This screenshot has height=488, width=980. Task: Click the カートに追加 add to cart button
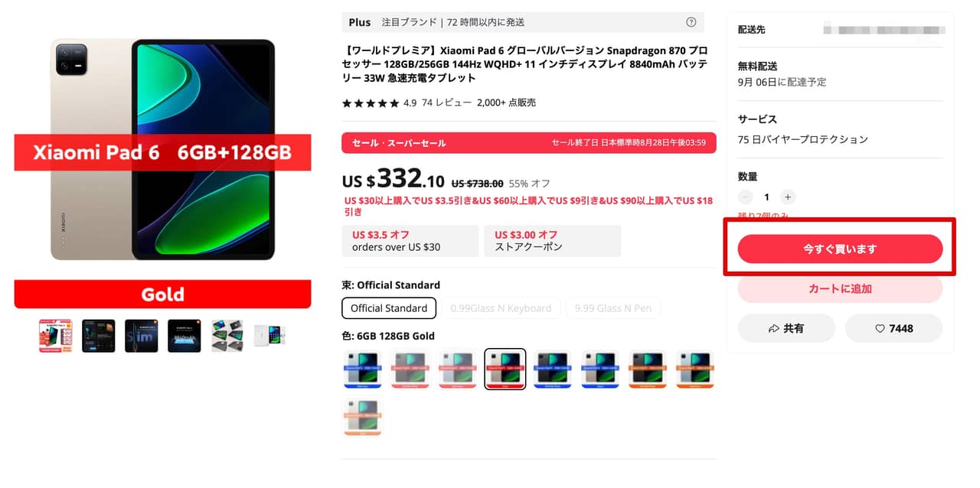(840, 289)
